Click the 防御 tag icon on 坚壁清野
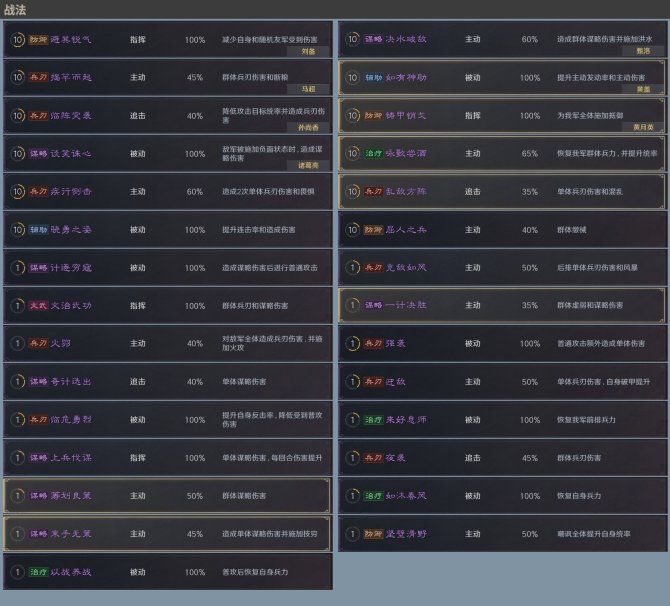The image size is (670, 606). tap(372, 534)
